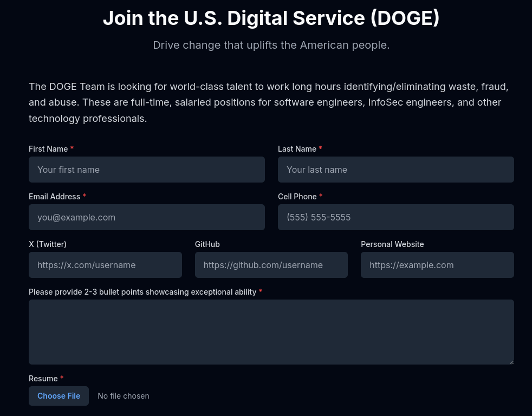Click inside the exceptional ability text area

click(271, 332)
